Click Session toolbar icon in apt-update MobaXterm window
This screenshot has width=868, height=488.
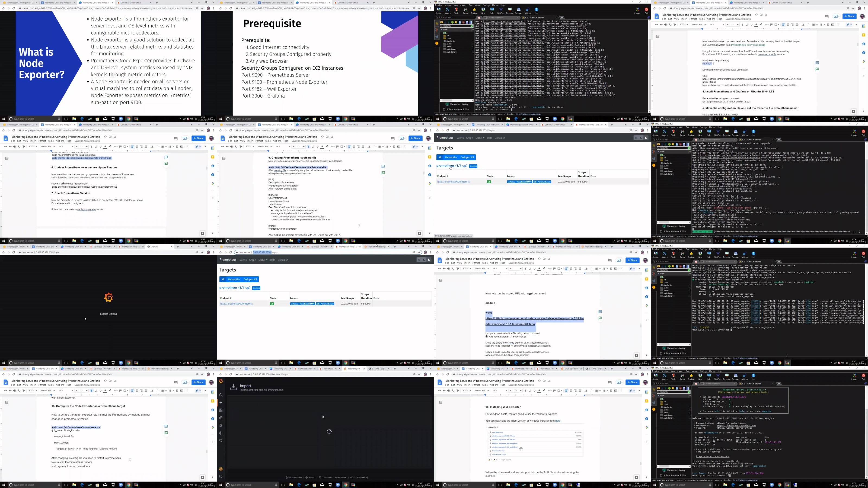(x=439, y=10)
